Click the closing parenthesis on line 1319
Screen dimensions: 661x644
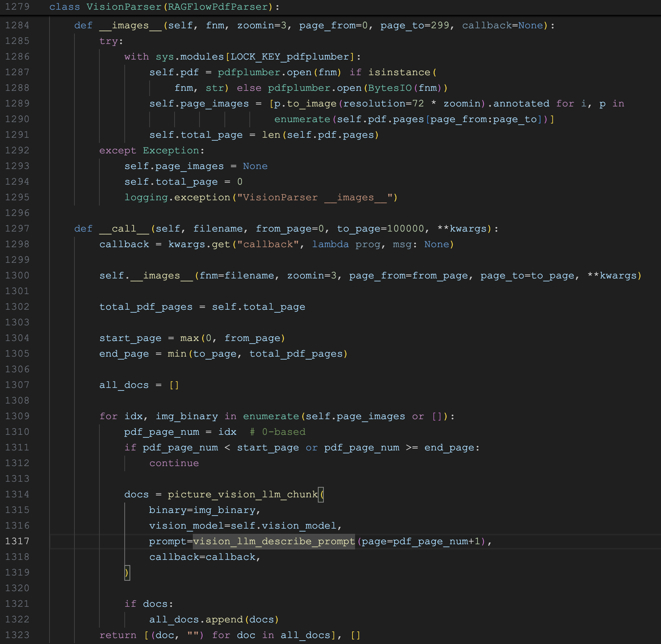(127, 573)
